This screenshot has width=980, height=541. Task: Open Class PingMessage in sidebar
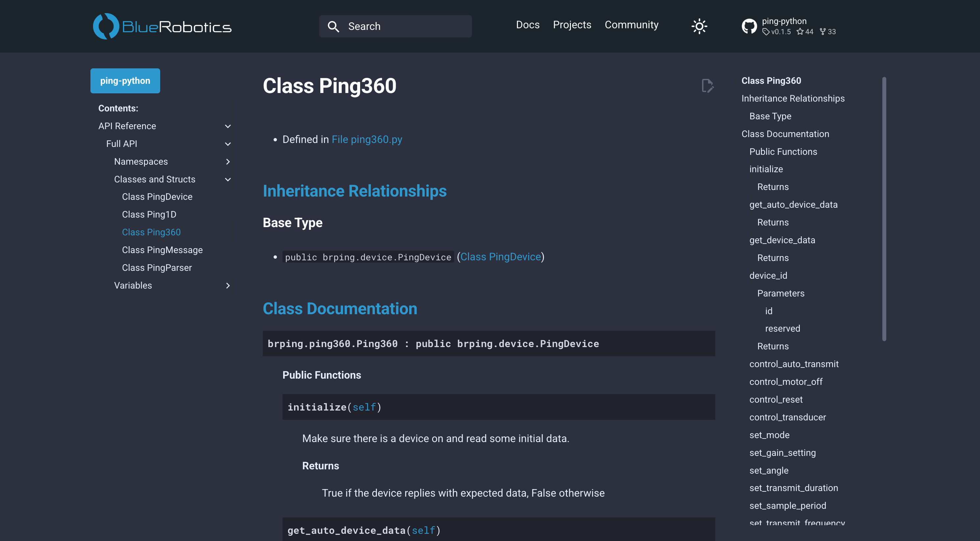tap(162, 250)
